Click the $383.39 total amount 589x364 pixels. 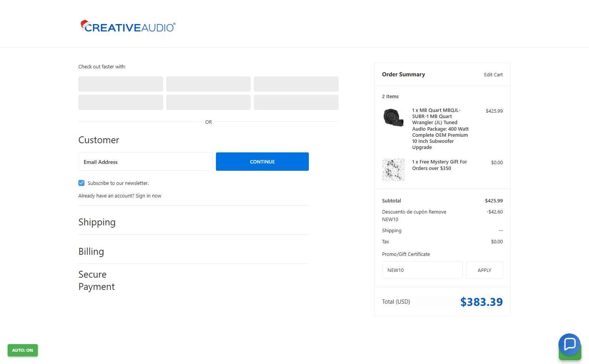pos(481,302)
